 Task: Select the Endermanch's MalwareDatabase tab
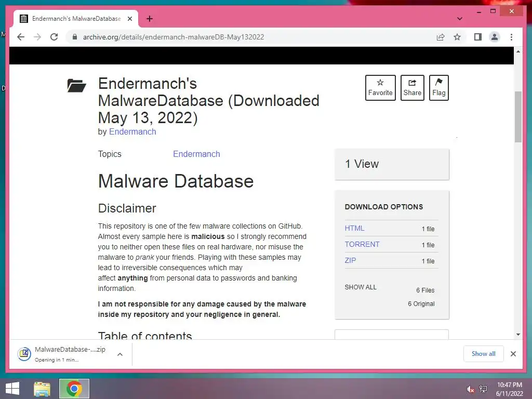[x=76, y=19]
